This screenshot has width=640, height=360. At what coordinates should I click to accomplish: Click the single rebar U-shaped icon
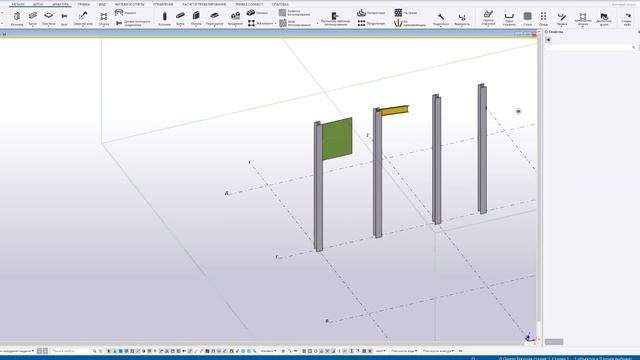click(509, 16)
